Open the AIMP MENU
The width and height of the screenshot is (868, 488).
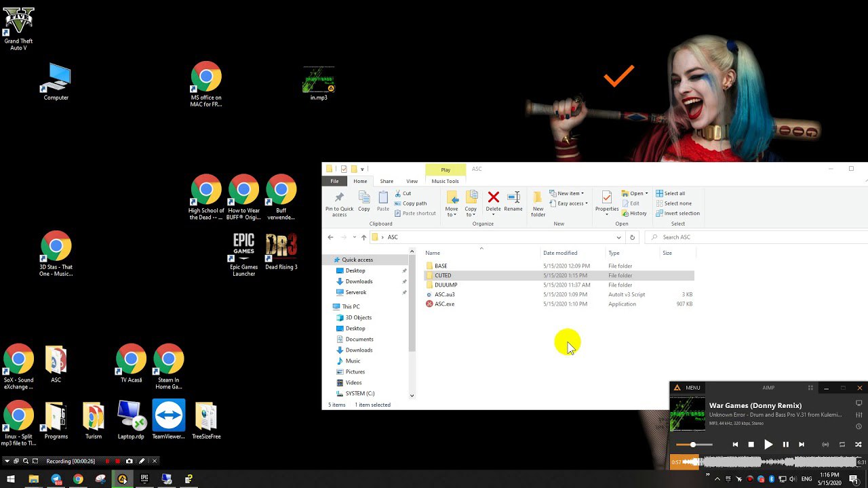(x=687, y=388)
